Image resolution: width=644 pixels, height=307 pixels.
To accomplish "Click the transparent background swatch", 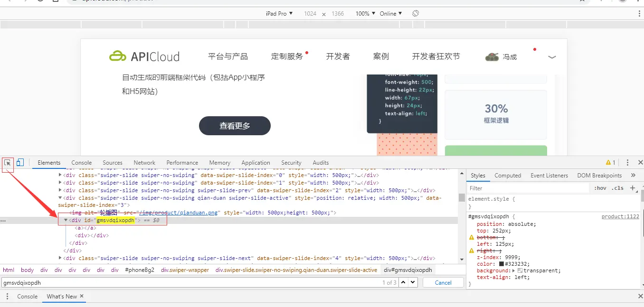I will point(520,270).
